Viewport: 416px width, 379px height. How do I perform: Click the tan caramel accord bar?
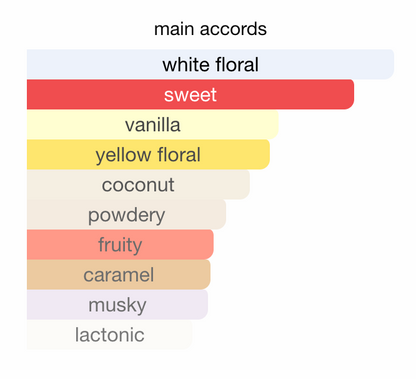click(119, 274)
